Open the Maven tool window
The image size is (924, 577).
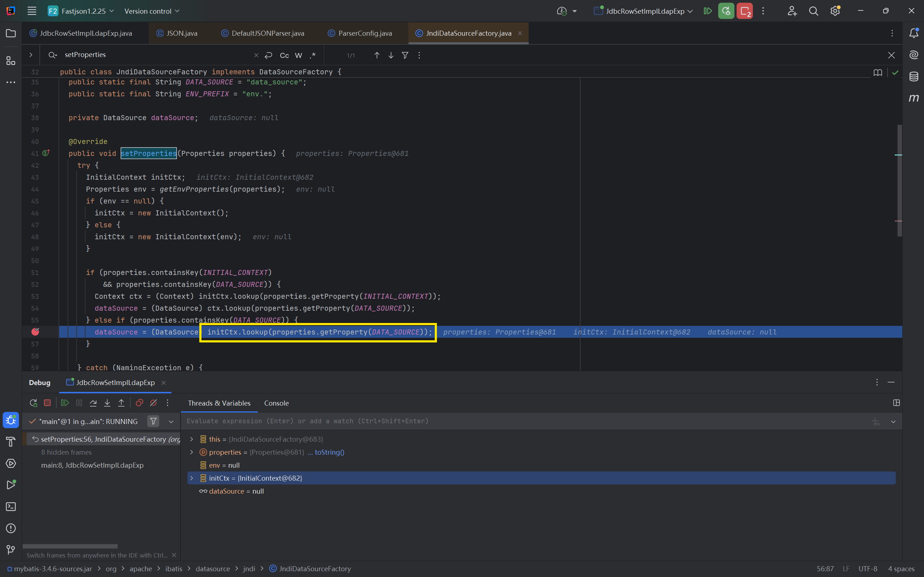click(914, 98)
